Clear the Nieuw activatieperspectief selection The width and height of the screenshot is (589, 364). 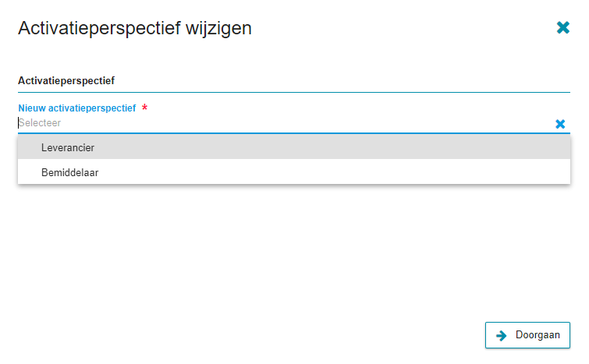[x=560, y=124]
